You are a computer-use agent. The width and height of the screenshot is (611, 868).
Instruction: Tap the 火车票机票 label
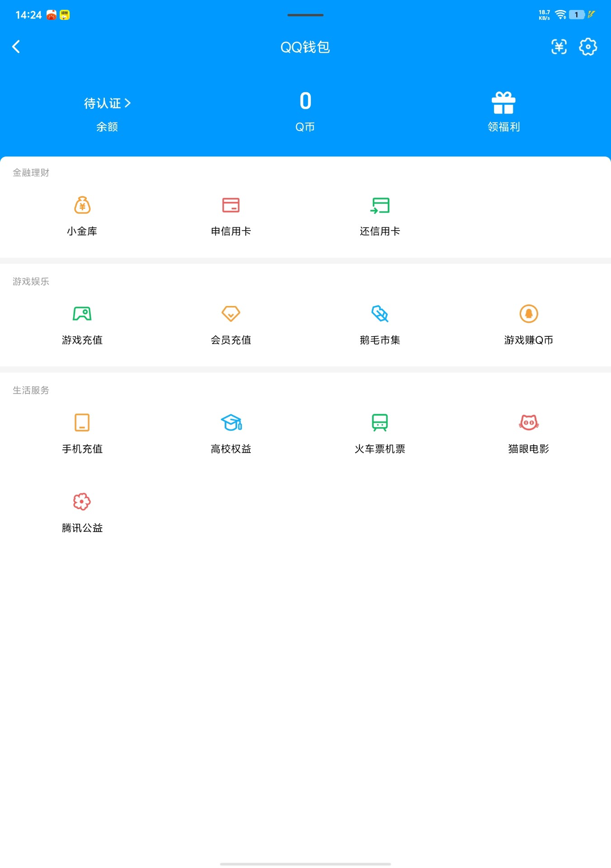pyautogui.click(x=380, y=449)
